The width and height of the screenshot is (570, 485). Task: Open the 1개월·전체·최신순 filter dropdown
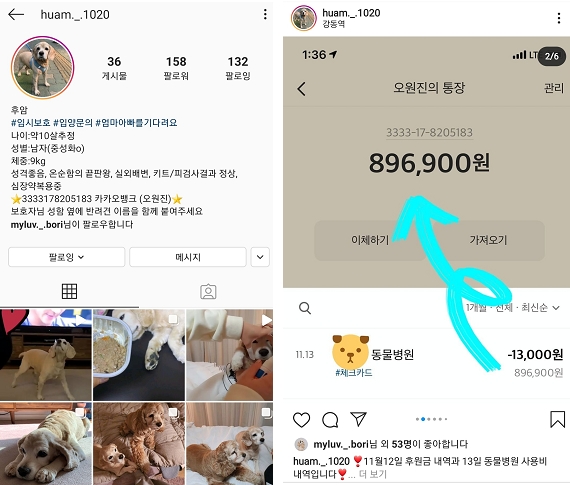(x=513, y=308)
